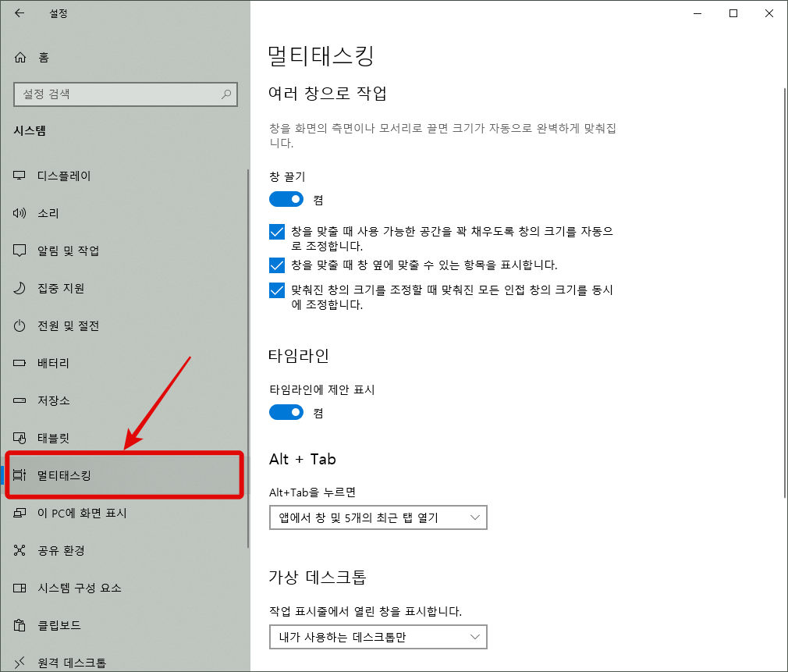
Task: Click the 전원 및 절전 power icon
Action: (x=20, y=325)
